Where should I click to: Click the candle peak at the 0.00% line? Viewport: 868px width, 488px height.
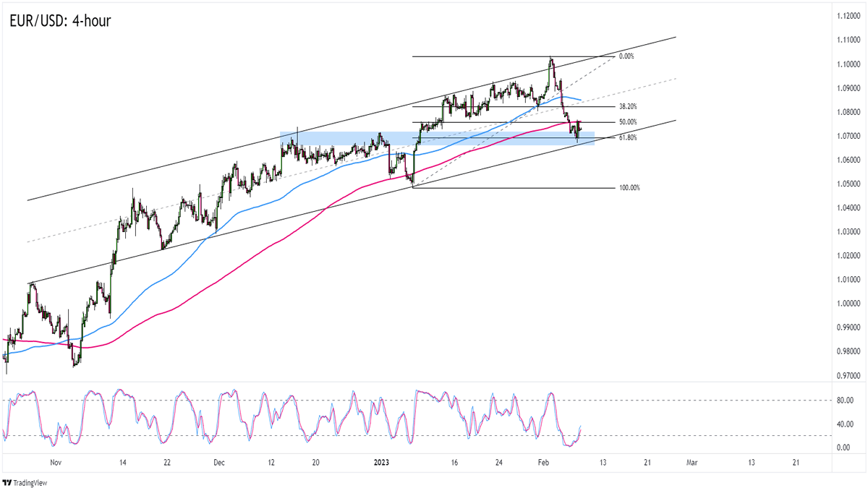[551, 59]
